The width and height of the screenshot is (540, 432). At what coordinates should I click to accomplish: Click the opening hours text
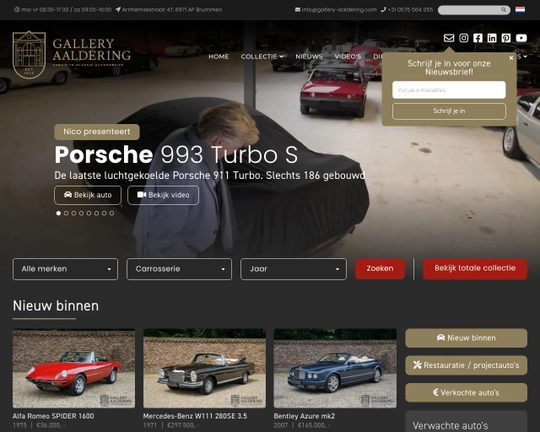coord(63,10)
